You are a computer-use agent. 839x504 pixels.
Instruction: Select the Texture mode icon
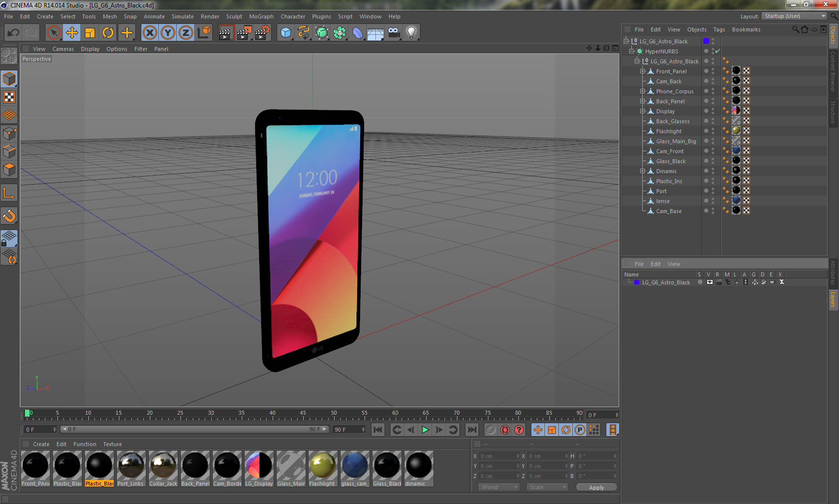[9, 97]
